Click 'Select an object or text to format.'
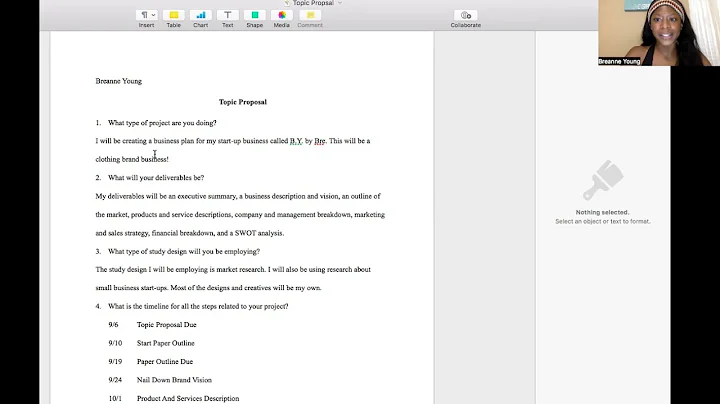720x404 pixels. pyautogui.click(x=602, y=221)
